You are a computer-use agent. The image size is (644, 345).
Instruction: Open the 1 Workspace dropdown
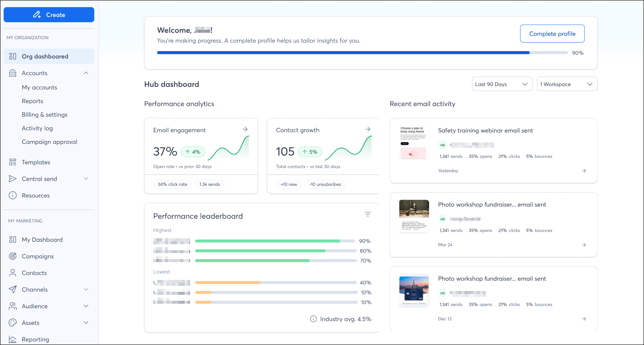pyautogui.click(x=567, y=84)
